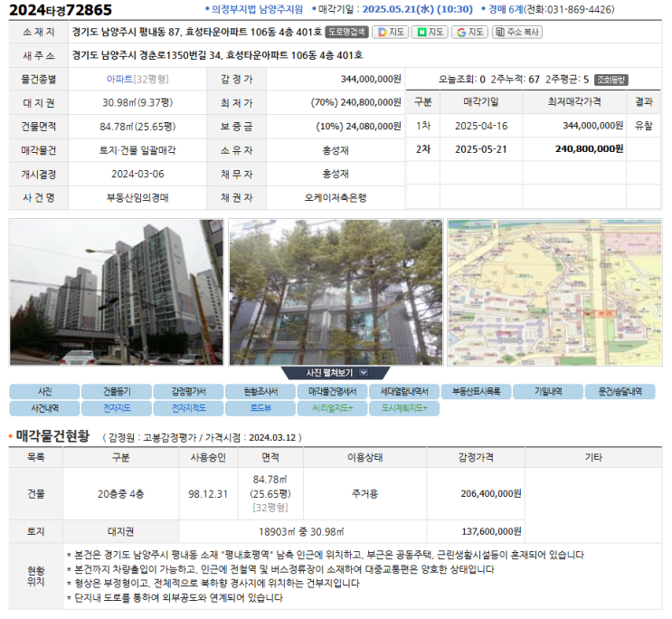Open the Naver 지도 map button

pyautogui.click(x=430, y=33)
